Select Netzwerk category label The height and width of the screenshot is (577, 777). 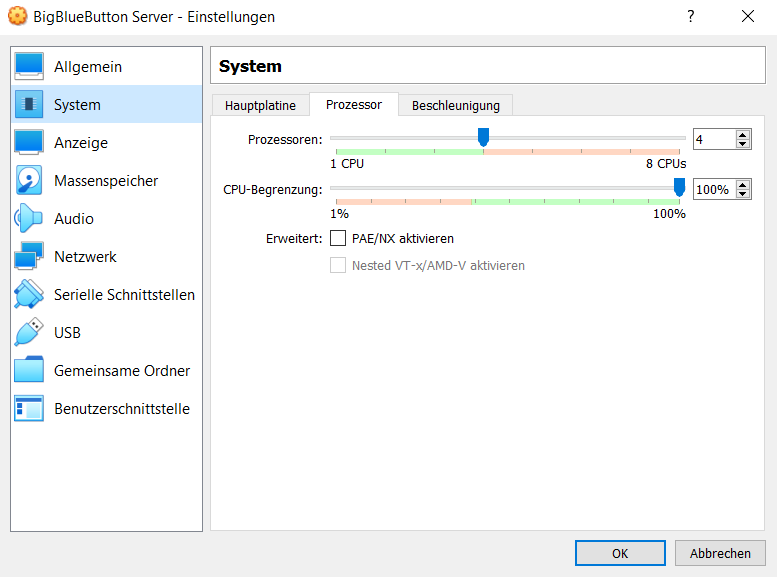coord(85,257)
